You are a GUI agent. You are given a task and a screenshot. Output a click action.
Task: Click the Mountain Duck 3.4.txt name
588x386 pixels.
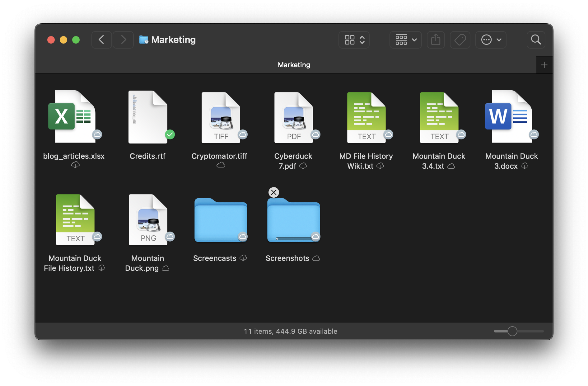439,161
